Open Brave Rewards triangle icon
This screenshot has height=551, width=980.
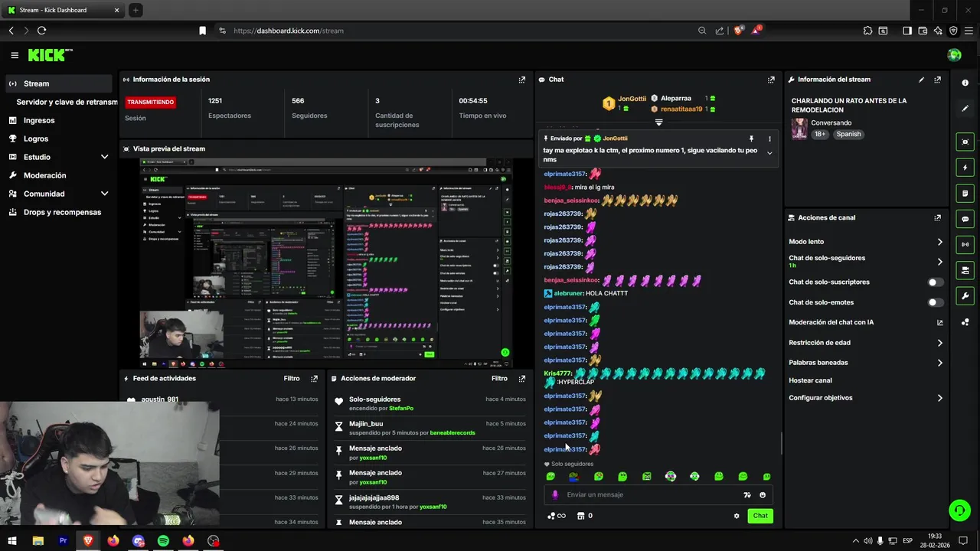click(756, 31)
